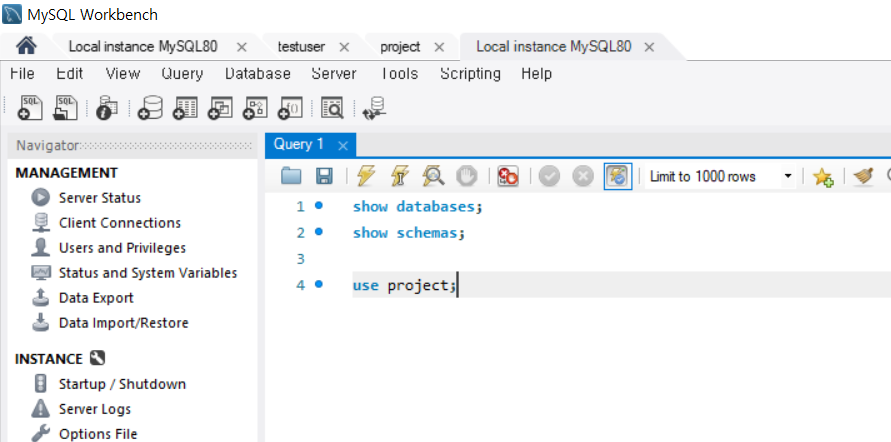
Task: Beautify the query with broom icon
Action: tap(863, 177)
